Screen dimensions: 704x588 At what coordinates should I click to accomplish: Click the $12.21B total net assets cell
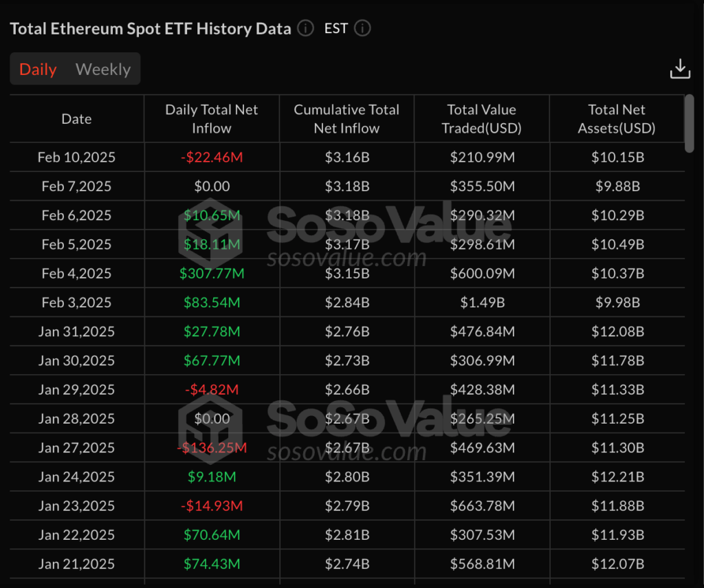tap(617, 477)
